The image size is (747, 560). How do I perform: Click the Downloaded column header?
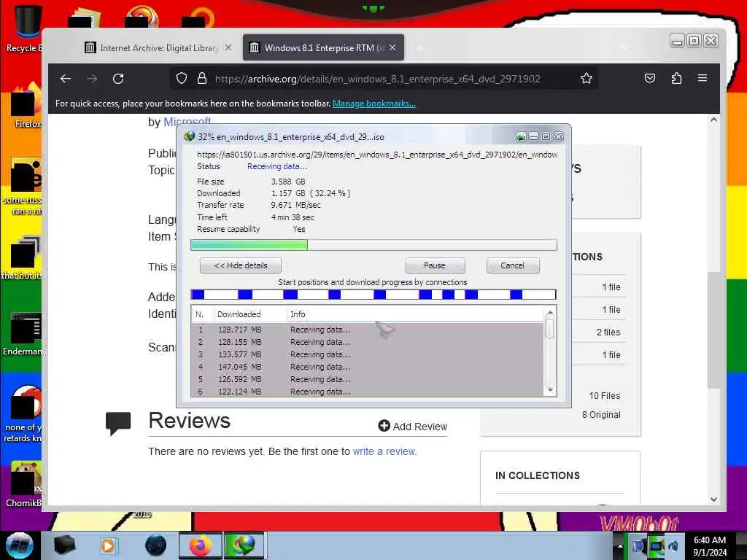point(250,314)
